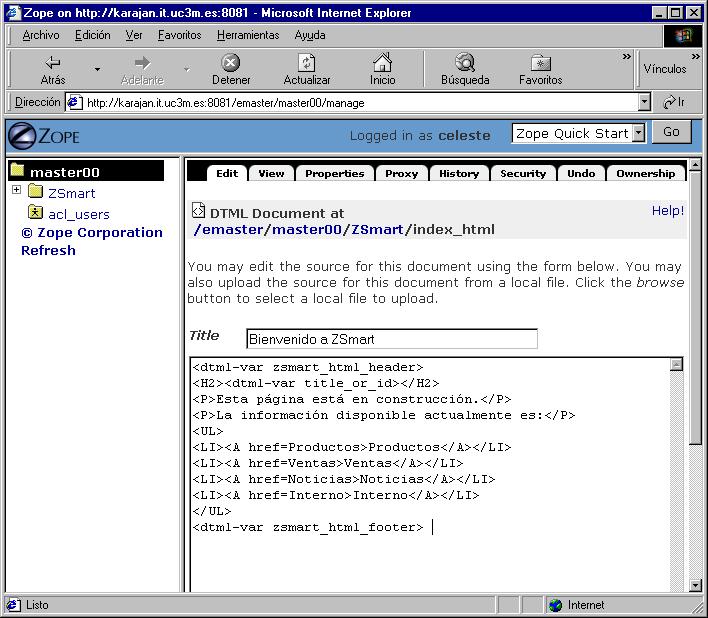
Task: Open the Atrás history dropdown arrow
Action: 97,69
